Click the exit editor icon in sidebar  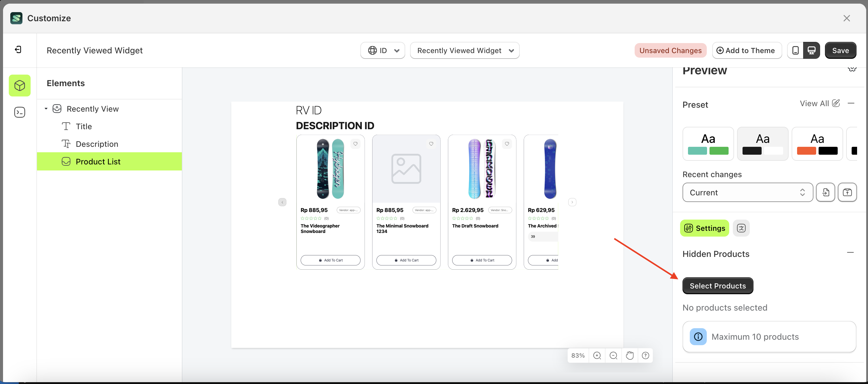pyautogui.click(x=18, y=50)
